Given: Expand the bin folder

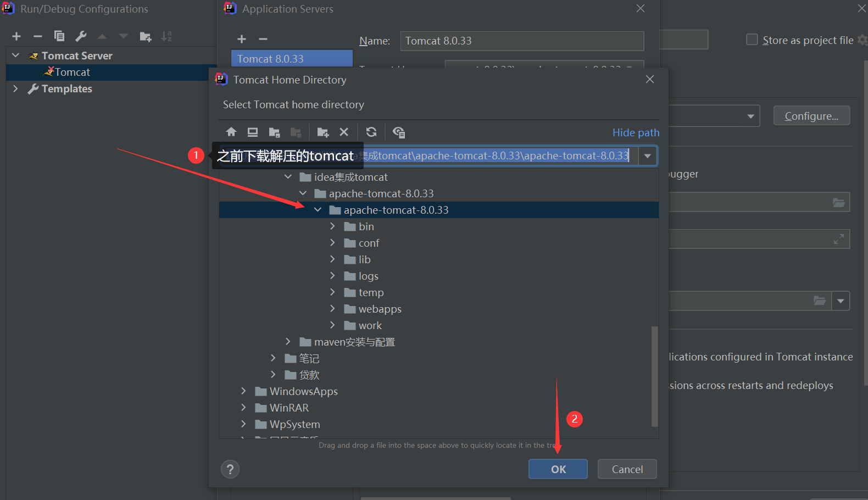Looking at the screenshot, I should 332,226.
